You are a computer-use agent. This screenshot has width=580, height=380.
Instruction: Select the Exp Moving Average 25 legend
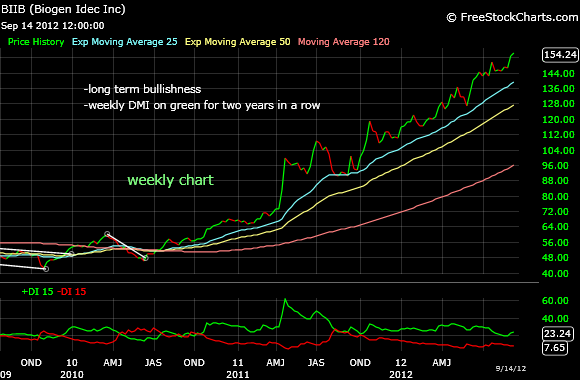(125, 42)
